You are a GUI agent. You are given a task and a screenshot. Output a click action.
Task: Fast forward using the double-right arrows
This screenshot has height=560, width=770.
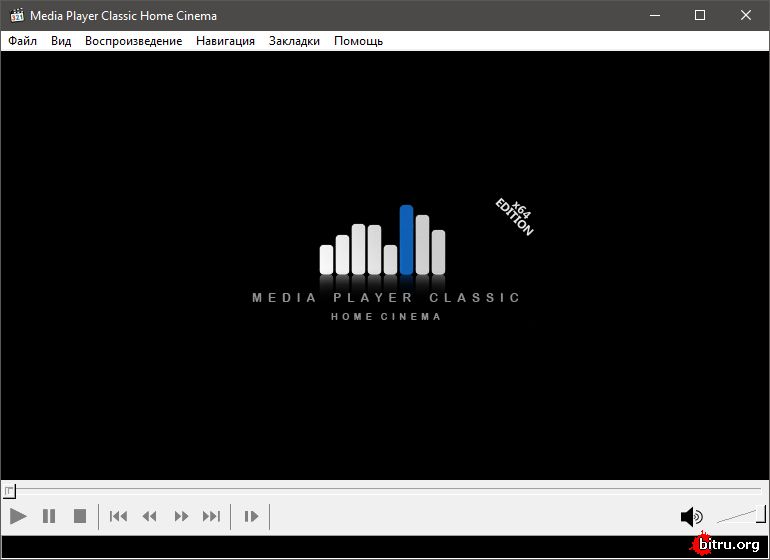(181, 516)
